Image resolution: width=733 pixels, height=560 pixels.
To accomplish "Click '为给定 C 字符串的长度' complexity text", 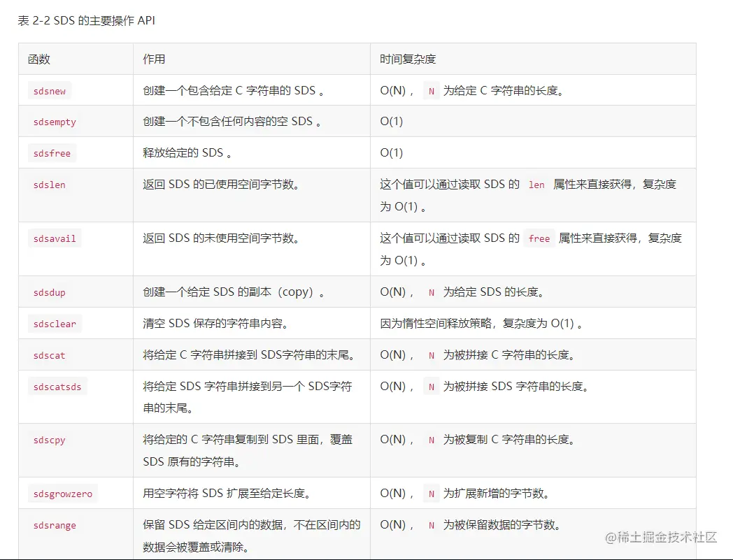I will (504, 91).
